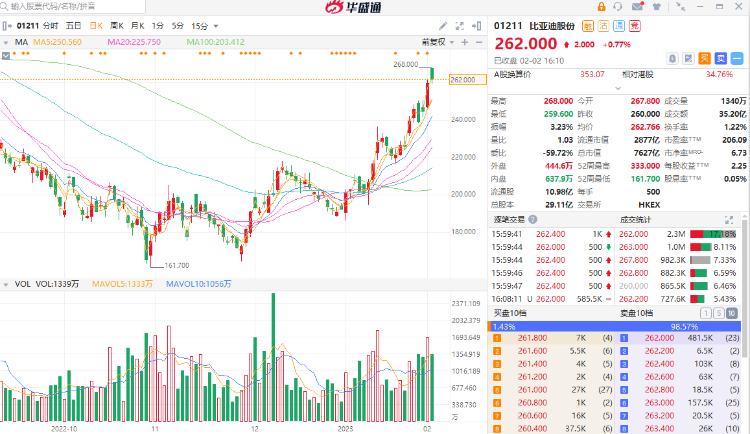
Task: Switch to 分时 intraday tab
Action: tap(50, 26)
